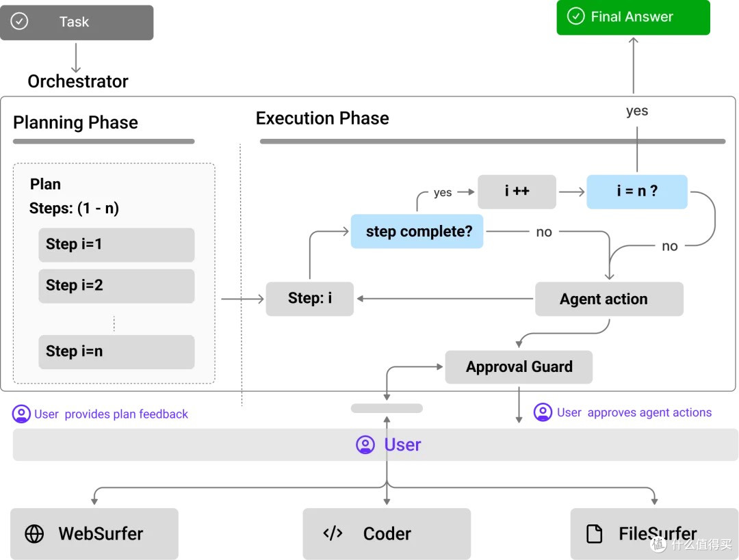Select the Step i=1 box
The width and height of the screenshot is (739, 560).
(116, 245)
